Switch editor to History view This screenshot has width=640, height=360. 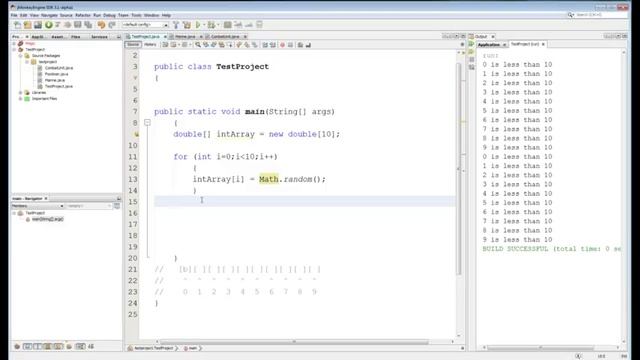coord(150,44)
